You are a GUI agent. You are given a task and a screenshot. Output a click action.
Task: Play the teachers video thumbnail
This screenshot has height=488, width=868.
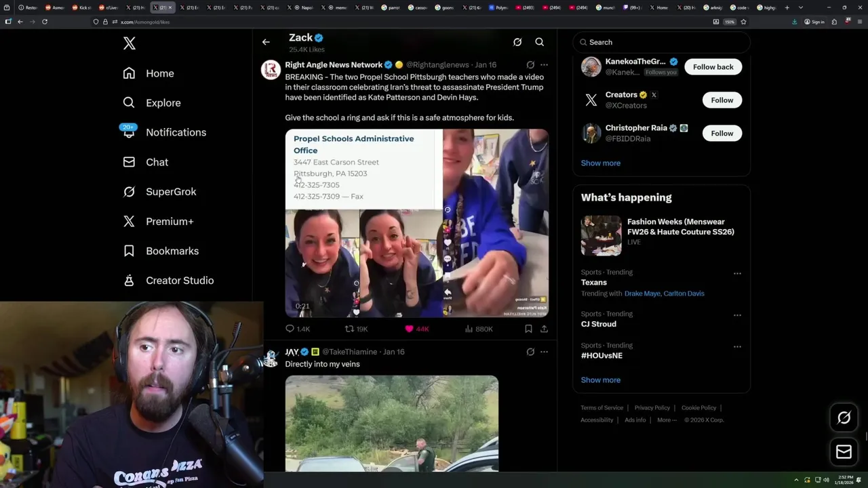tap(416, 223)
